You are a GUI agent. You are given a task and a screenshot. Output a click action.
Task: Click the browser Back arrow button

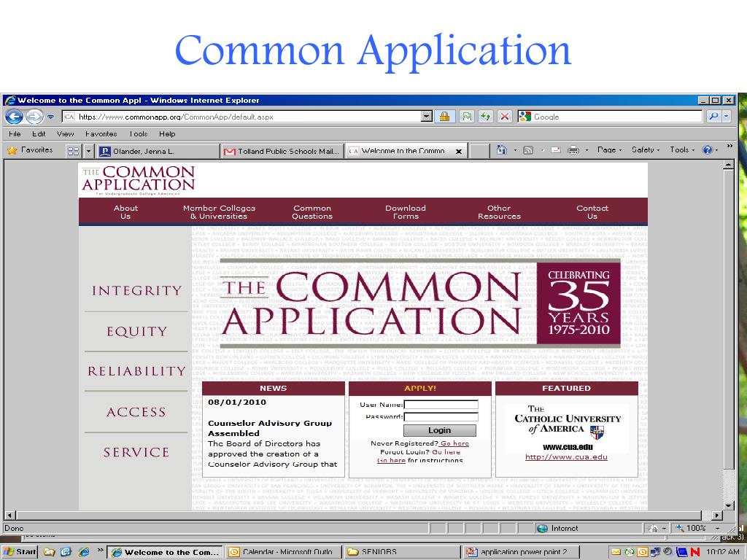coord(14,117)
